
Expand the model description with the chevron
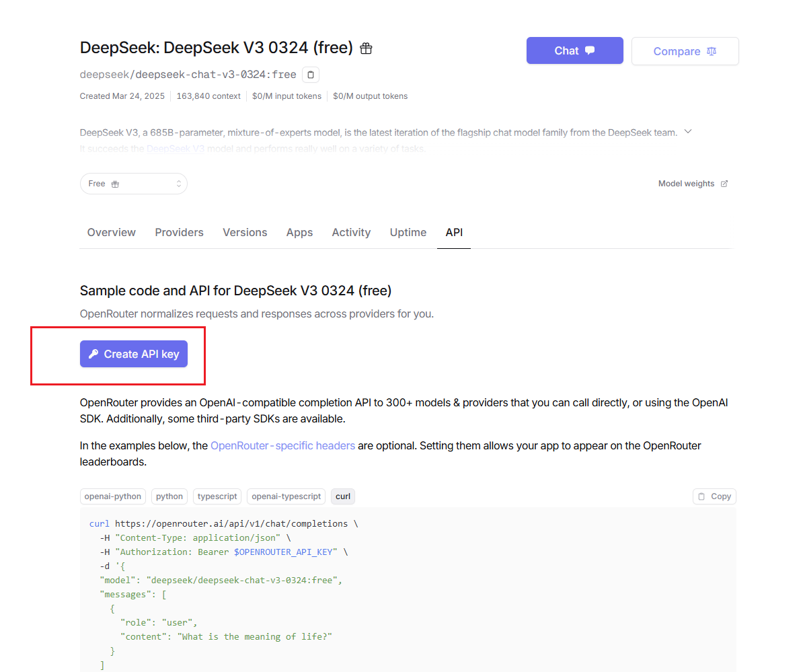pyautogui.click(x=688, y=132)
